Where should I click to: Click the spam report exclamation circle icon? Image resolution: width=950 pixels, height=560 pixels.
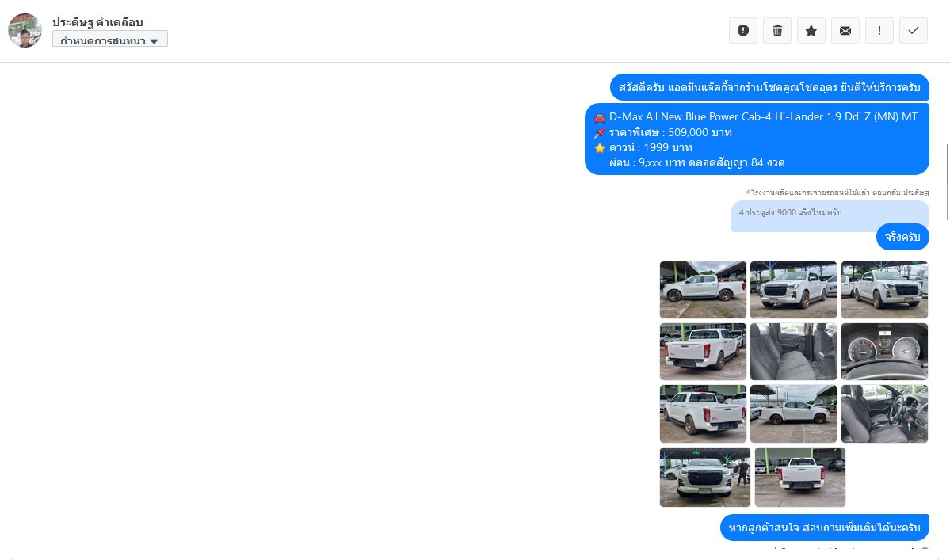tap(742, 30)
